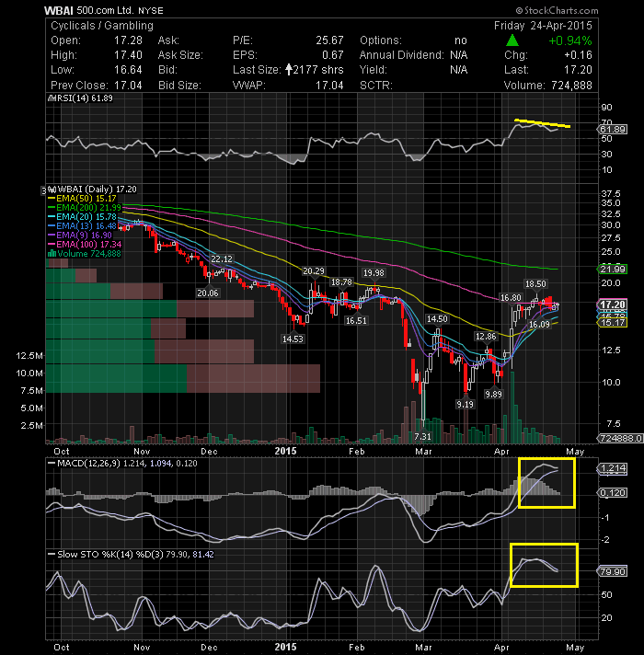Click the +0.94% percent change value
644x655 pixels.
pos(570,40)
